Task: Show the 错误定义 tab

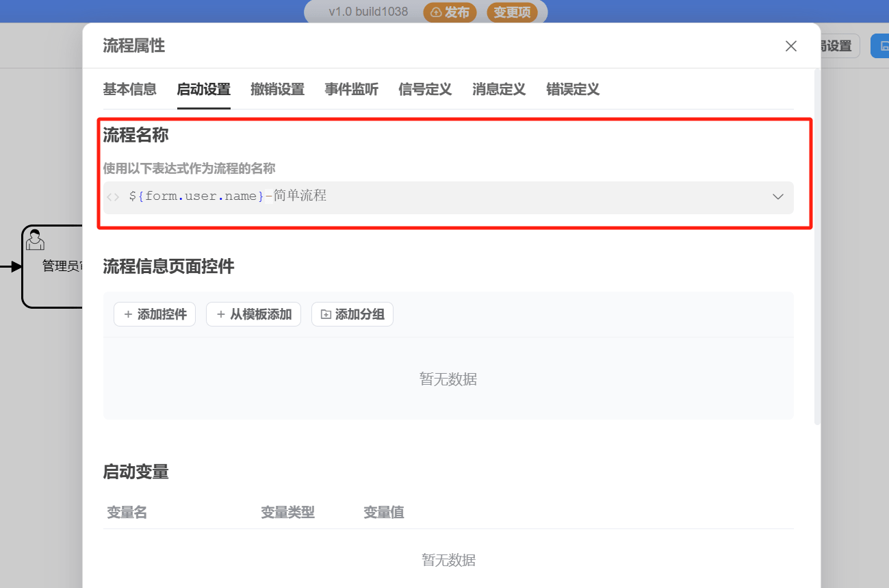Action: 573,89
